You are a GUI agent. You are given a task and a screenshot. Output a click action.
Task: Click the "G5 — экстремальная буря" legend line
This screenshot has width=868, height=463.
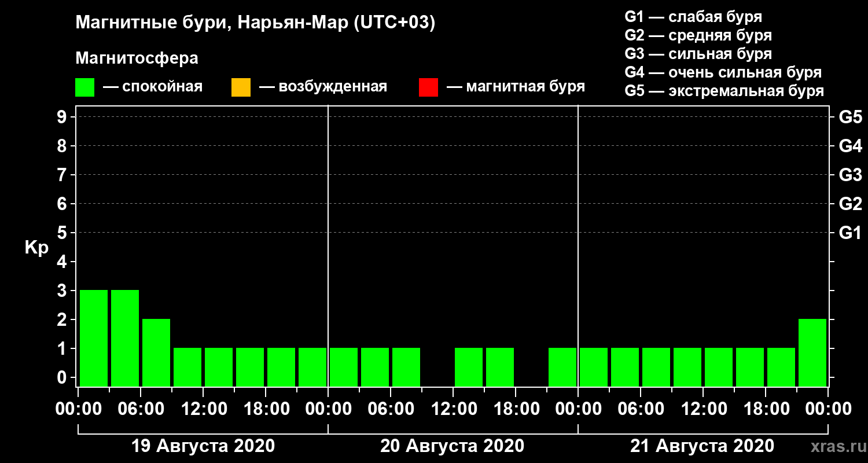click(x=724, y=91)
